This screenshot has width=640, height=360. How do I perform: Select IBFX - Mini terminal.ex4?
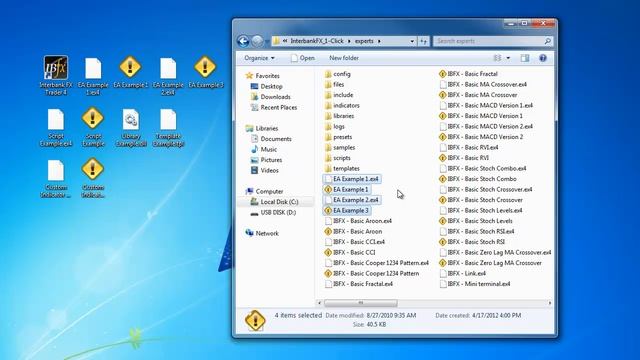(474, 284)
